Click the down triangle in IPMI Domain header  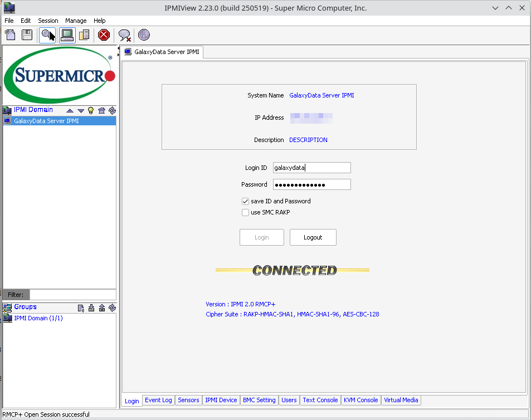[x=81, y=111]
